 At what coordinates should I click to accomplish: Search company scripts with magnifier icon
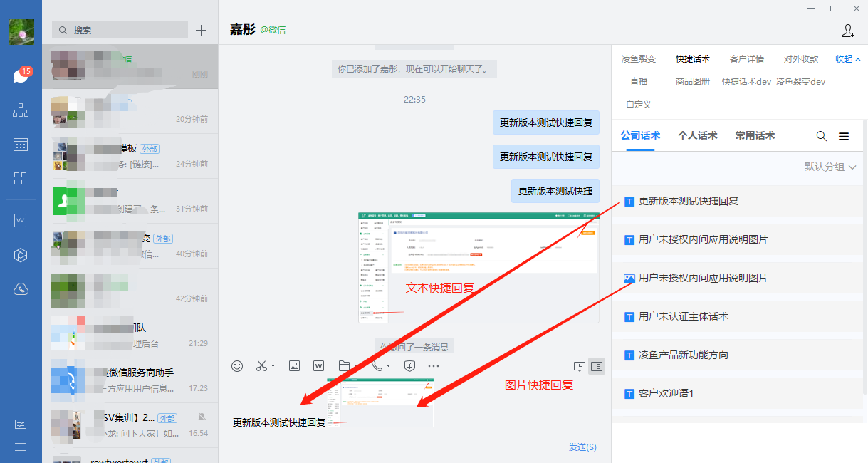821,136
